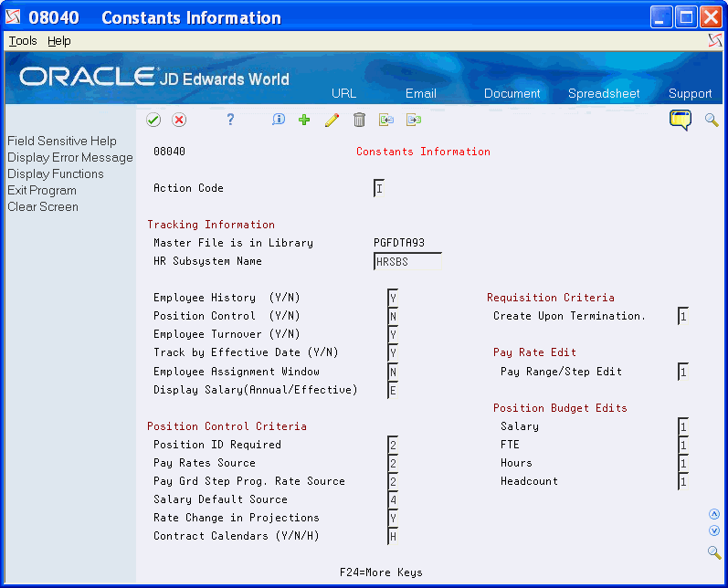Click the Track by Effective Date field
Image resolution: width=728 pixels, height=588 pixels.
click(393, 353)
